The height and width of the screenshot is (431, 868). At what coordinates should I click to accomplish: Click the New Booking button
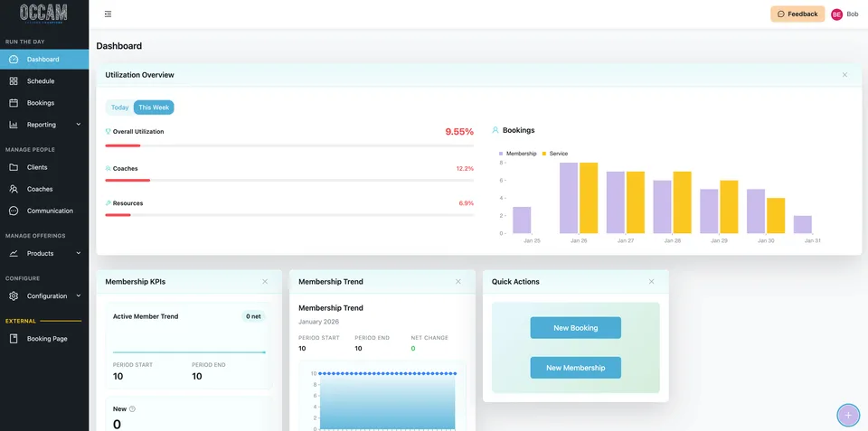click(575, 327)
